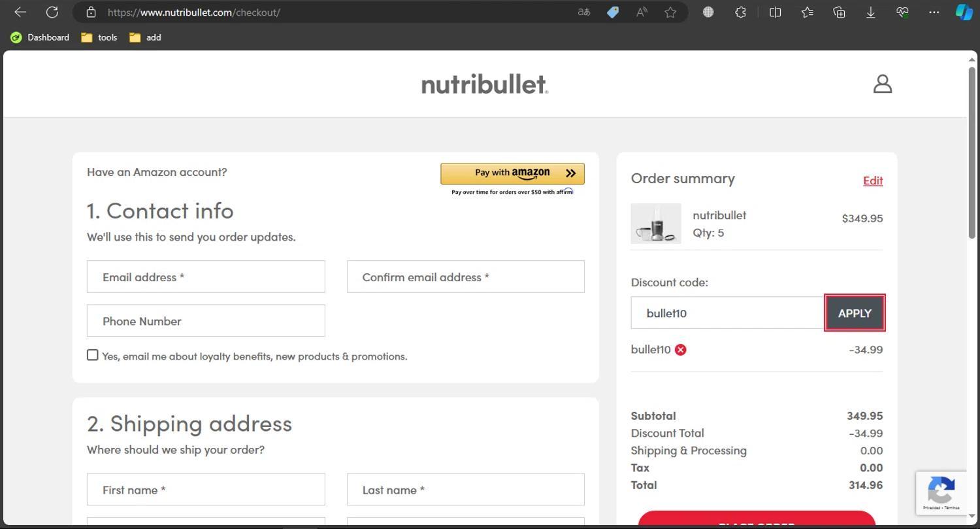View site info via the padlock icon
980x529 pixels.
[91, 12]
